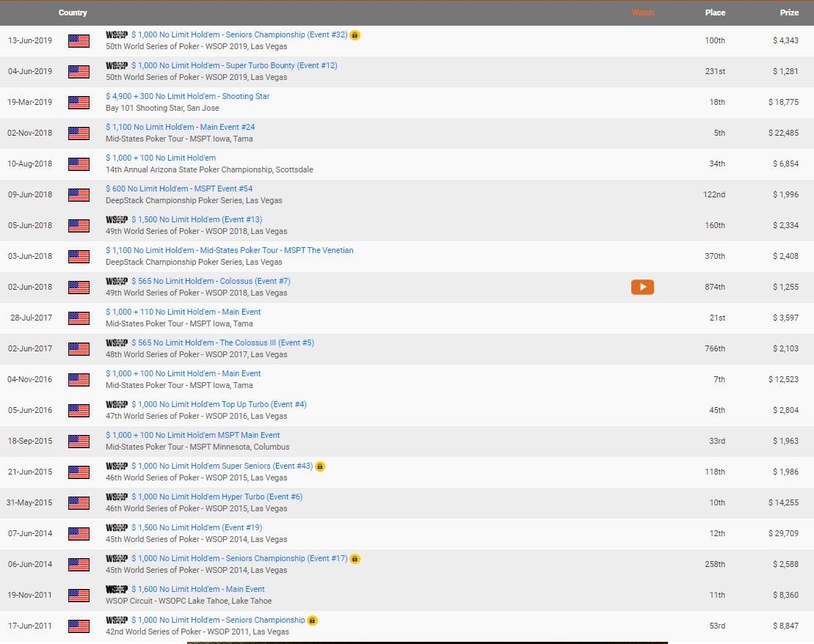
Task: Click the $ 29,709 prize value
Action: tap(783, 533)
